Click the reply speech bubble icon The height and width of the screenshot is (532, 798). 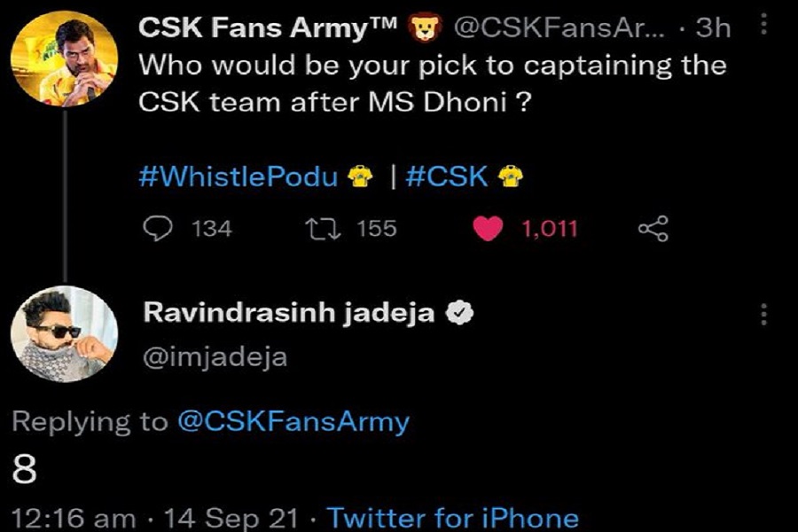158,228
